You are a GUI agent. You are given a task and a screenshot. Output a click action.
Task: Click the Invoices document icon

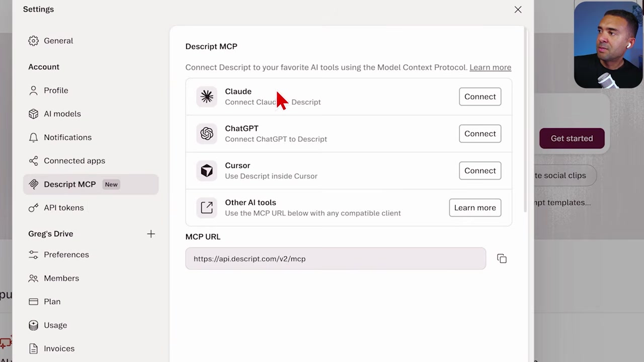33,348
